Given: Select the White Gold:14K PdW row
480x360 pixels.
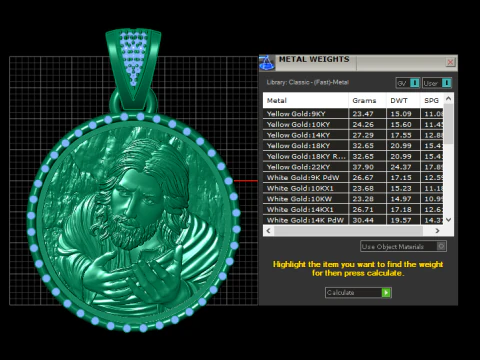Looking at the screenshot, I should (x=353, y=220).
